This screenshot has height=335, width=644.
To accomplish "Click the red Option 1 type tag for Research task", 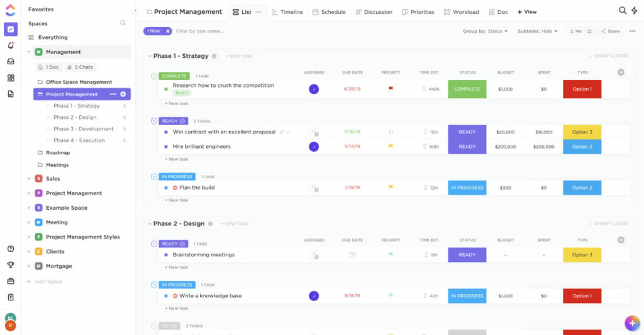I will coord(582,89).
